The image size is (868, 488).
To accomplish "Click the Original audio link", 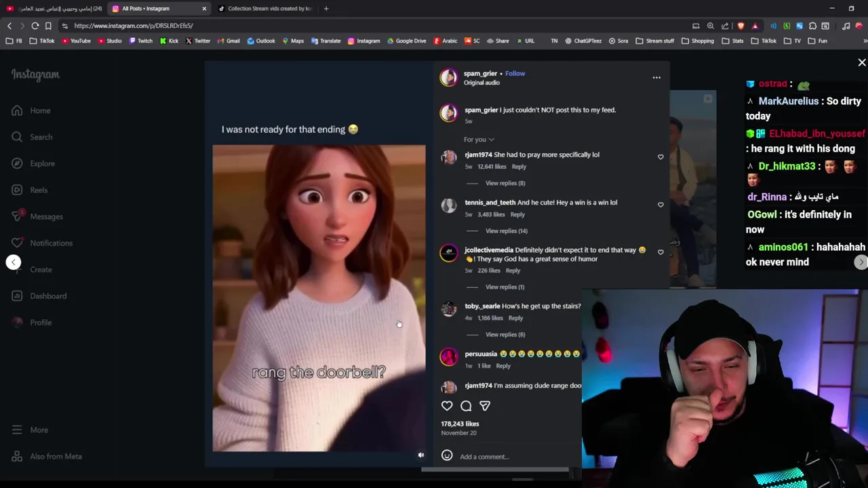I will pyautogui.click(x=481, y=83).
